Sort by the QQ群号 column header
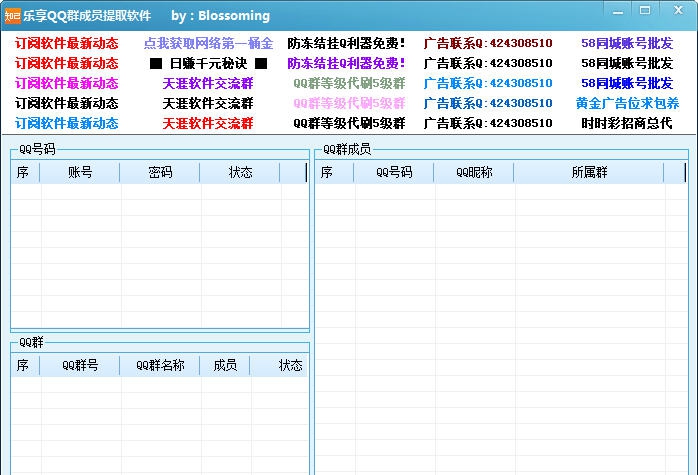Viewport: 698px width, 475px height. click(x=80, y=365)
